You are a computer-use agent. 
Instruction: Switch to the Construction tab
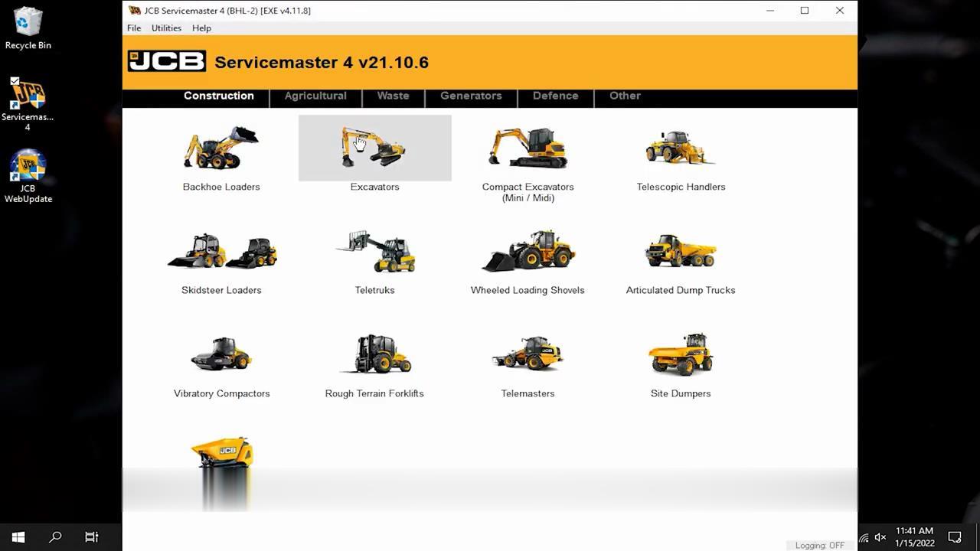[218, 96]
